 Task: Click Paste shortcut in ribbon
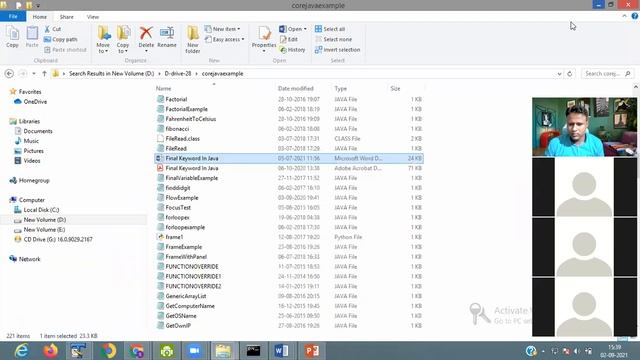coord(65,50)
